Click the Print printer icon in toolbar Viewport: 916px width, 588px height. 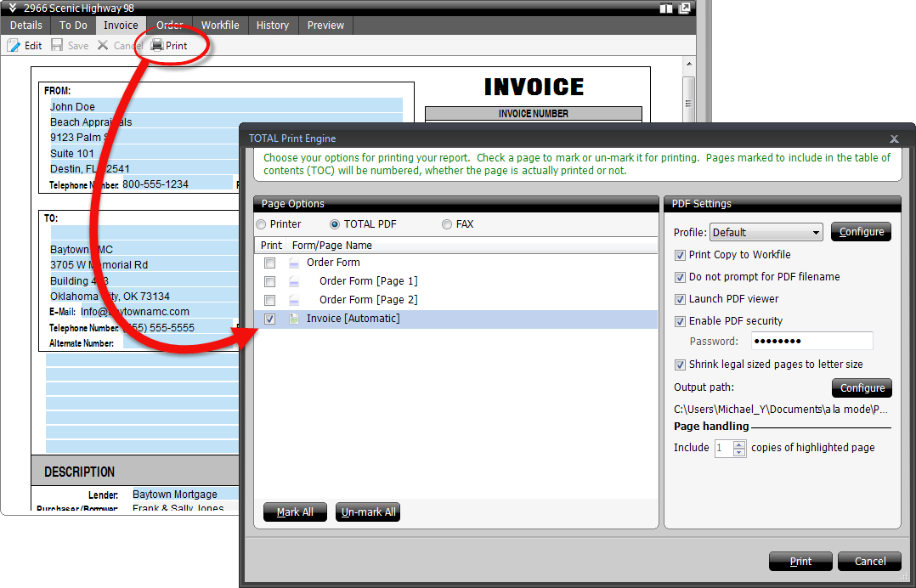157,46
